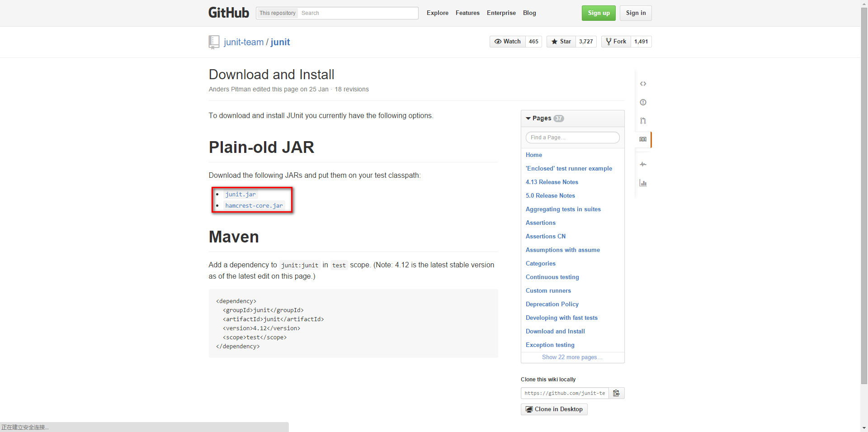Open Continuous testing page
868x432 pixels.
[552, 277]
